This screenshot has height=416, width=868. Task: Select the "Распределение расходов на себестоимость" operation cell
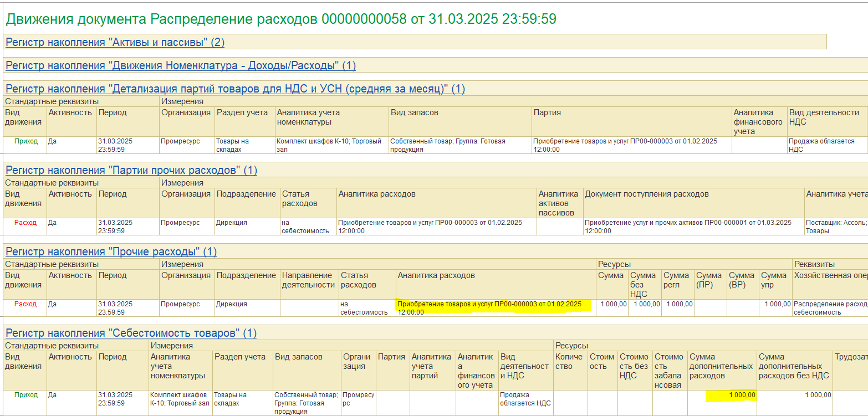[829, 308]
